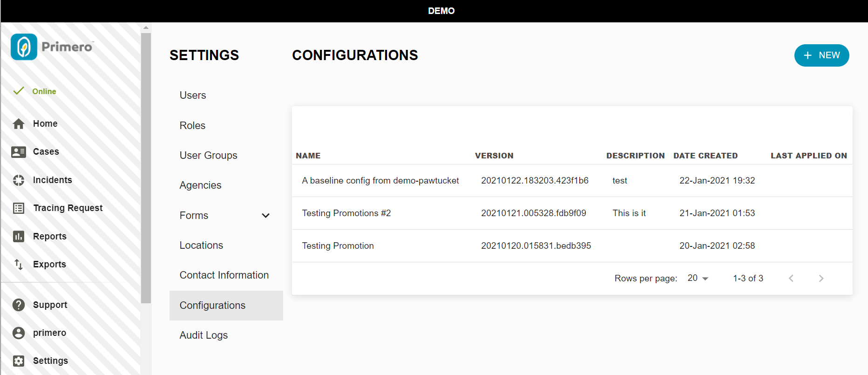Open the rows per page dropdown
The width and height of the screenshot is (868, 375).
coord(698,278)
